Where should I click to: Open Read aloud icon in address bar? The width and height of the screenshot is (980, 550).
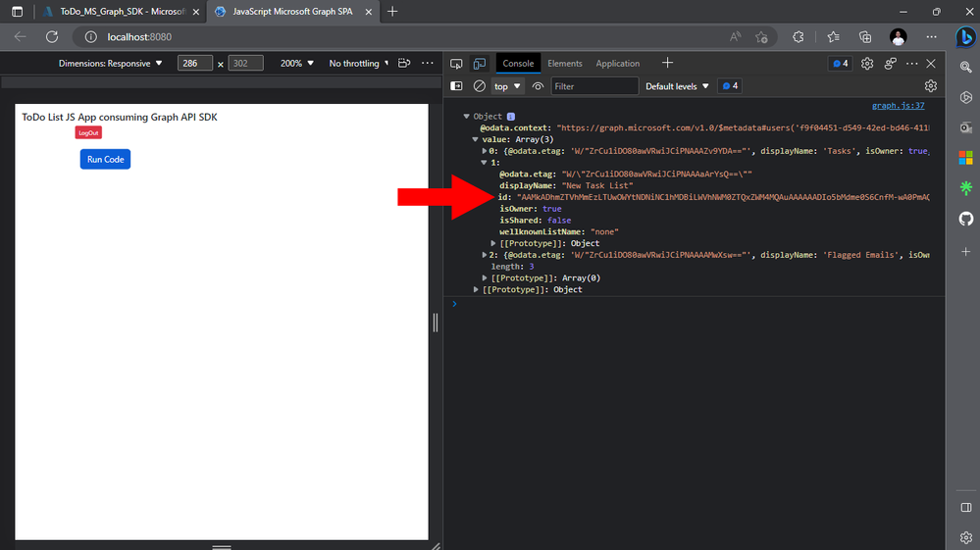pos(735,37)
